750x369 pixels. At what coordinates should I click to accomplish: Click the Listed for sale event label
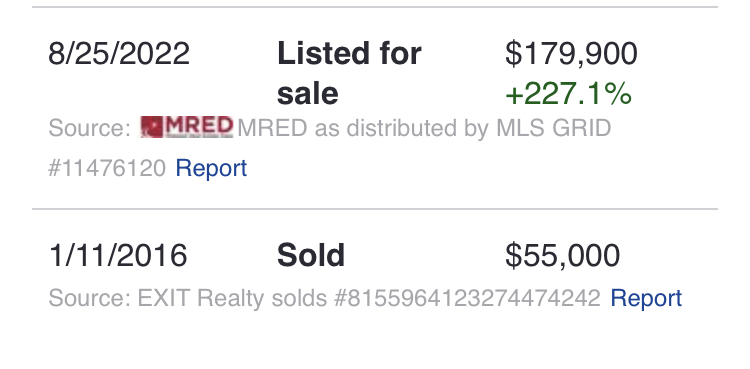(349, 73)
